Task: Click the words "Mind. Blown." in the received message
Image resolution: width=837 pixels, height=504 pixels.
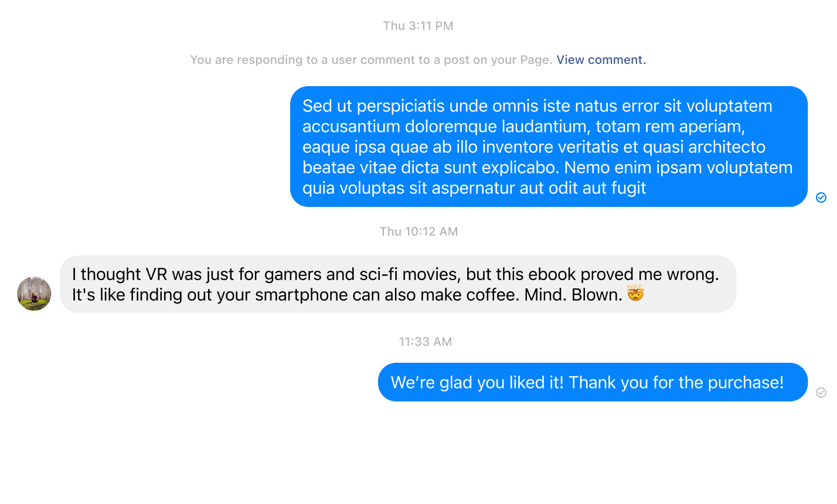Action: pos(573,295)
